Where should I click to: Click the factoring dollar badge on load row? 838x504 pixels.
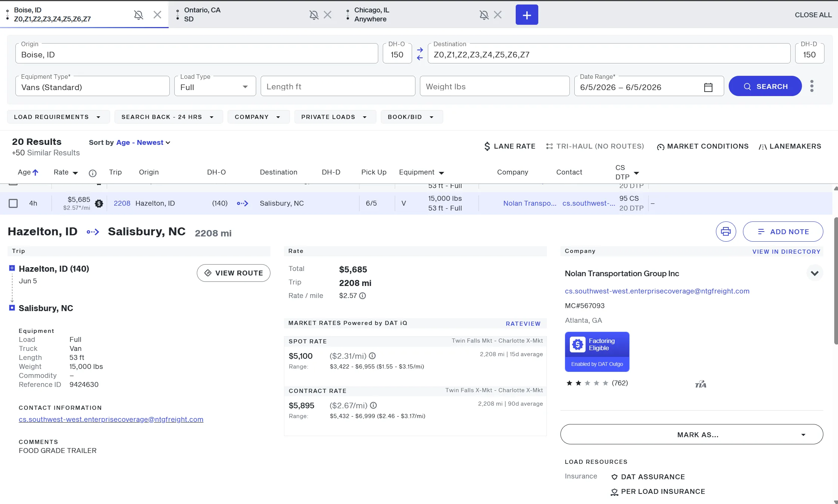[x=99, y=203]
